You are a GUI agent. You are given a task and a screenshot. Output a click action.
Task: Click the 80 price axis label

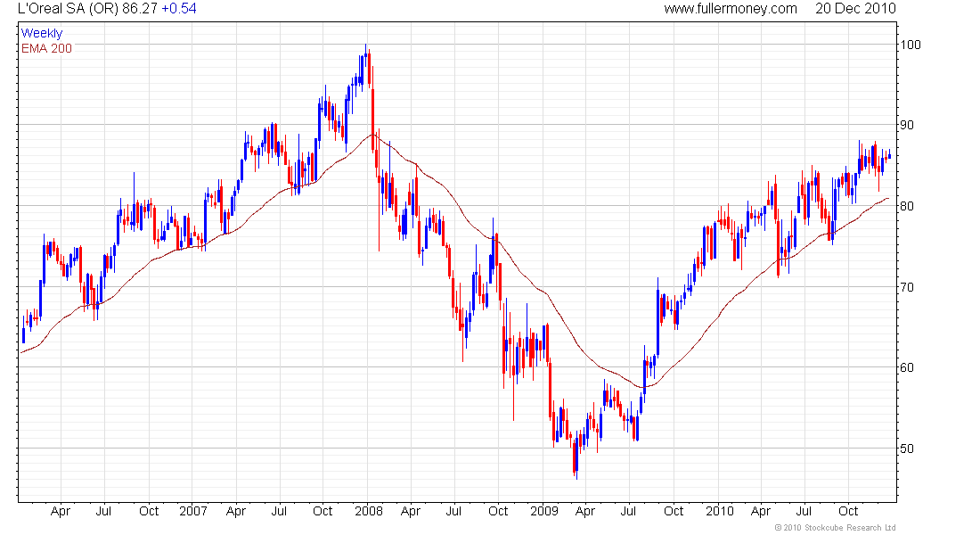pos(906,206)
